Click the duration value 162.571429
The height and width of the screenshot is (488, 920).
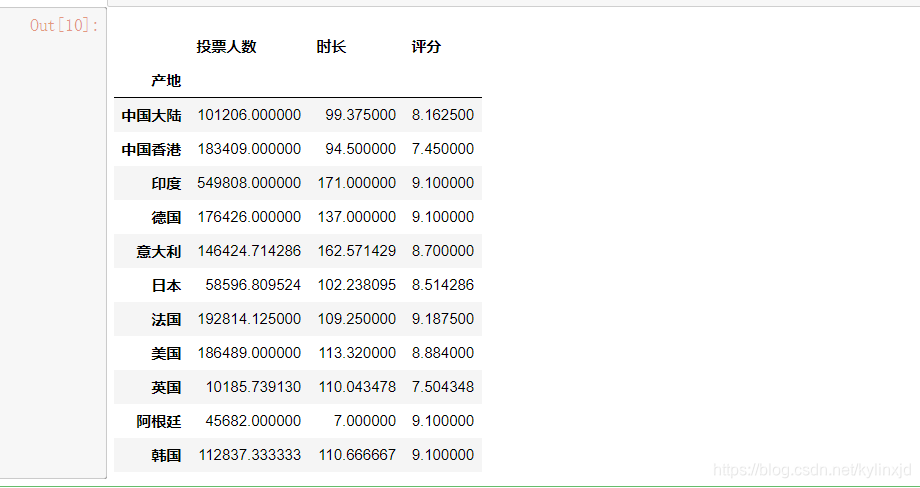[357, 251]
